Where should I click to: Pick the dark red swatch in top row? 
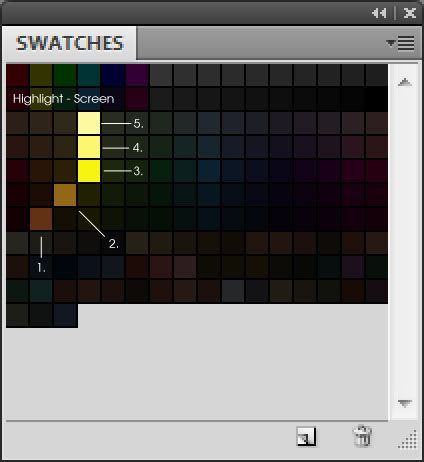click(x=17, y=75)
